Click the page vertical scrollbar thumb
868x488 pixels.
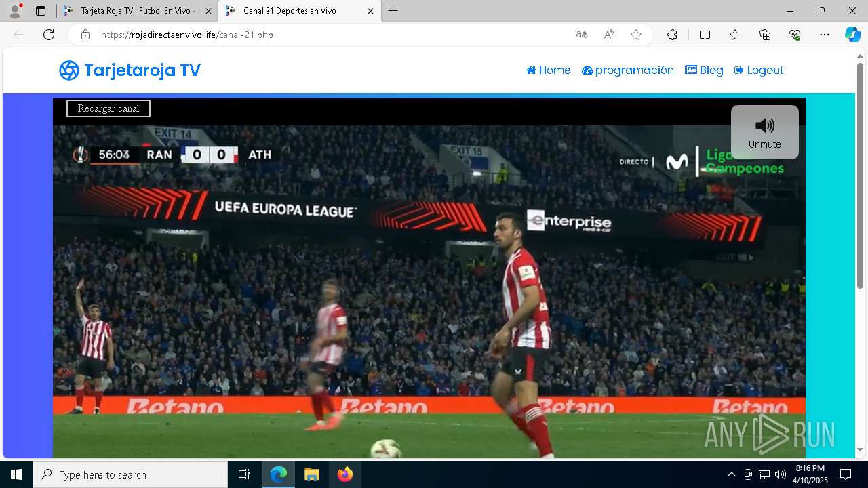(860, 176)
